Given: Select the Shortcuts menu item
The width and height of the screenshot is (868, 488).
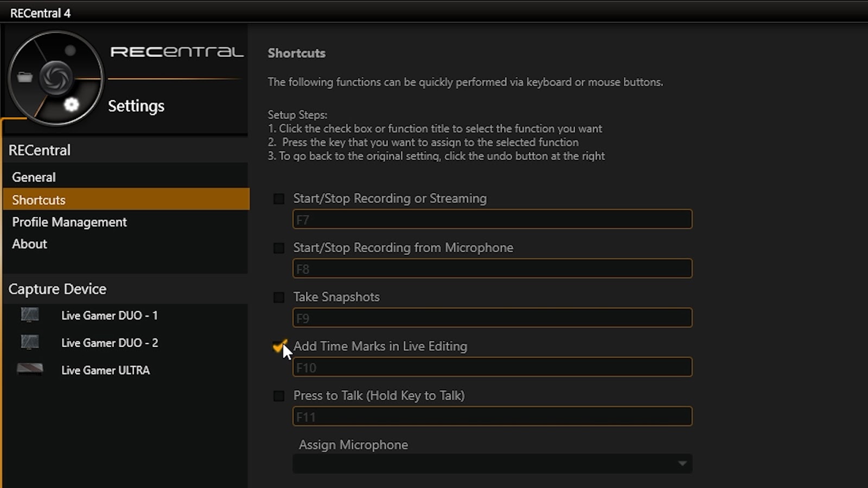Looking at the screenshot, I should pos(39,200).
